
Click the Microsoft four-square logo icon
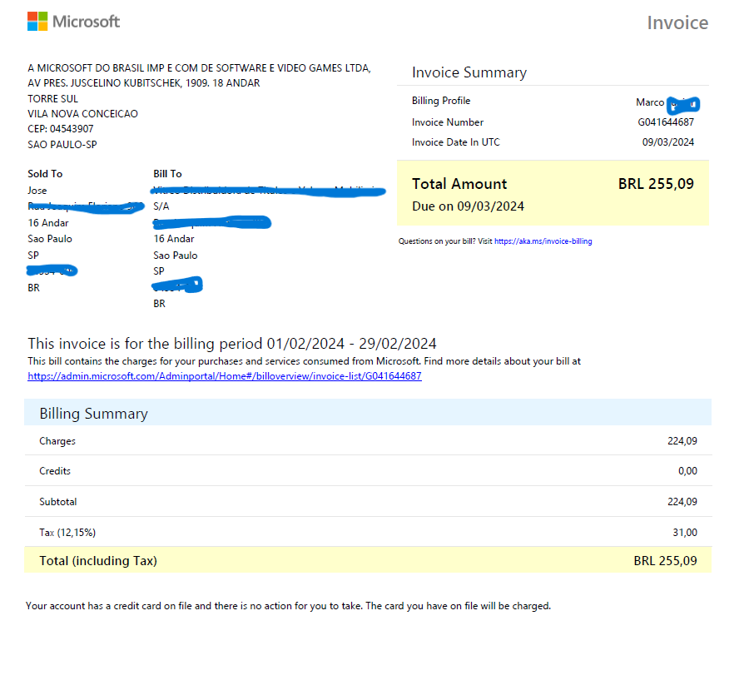[x=37, y=22]
